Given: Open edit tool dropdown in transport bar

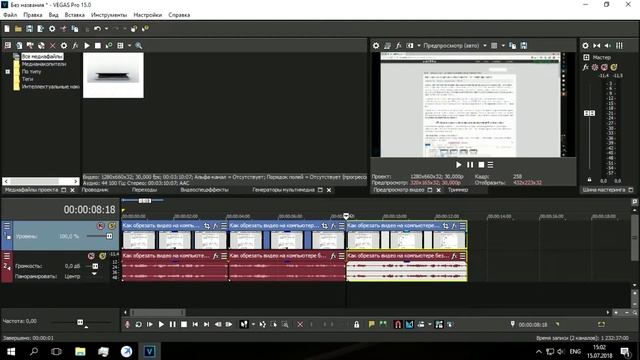Looking at the screenshot, I should (253, 324).
